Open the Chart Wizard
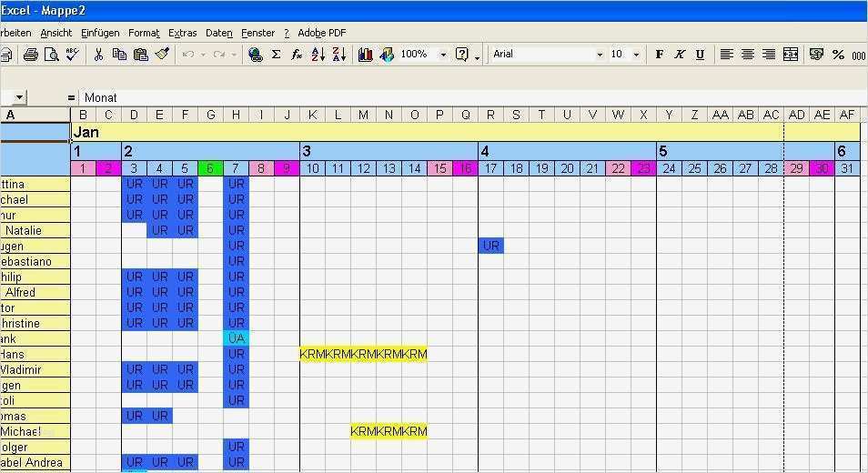The height and width of the screenshot is (473, 868). (366, 55)
